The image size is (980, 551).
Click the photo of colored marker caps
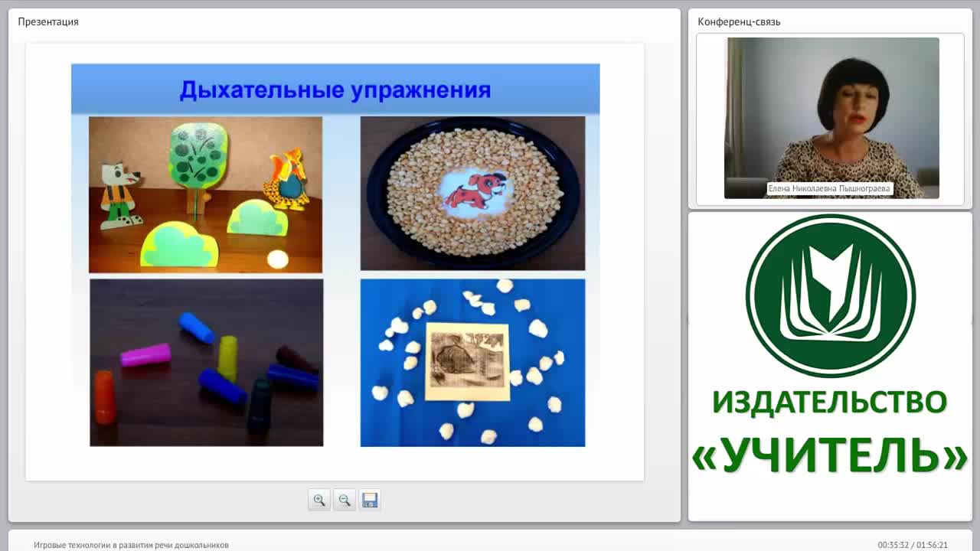[206, 362]
